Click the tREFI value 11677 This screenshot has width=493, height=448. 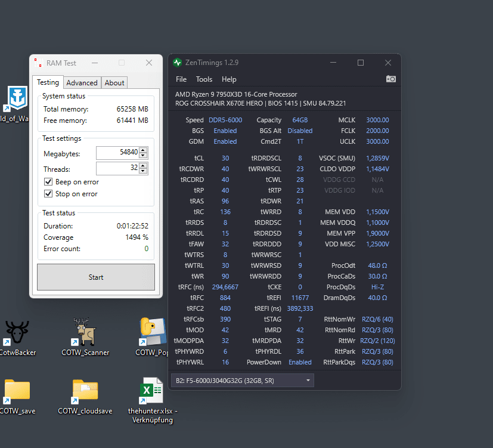(300, 298)
